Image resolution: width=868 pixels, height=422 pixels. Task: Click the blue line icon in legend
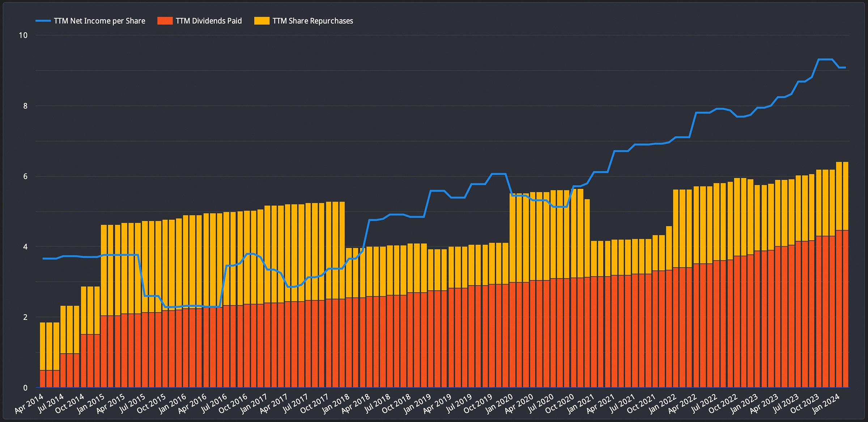click(x=43, y=21)
